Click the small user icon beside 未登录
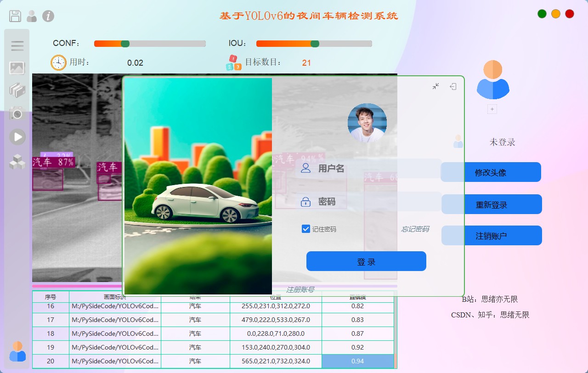 (x=458, y=141)
